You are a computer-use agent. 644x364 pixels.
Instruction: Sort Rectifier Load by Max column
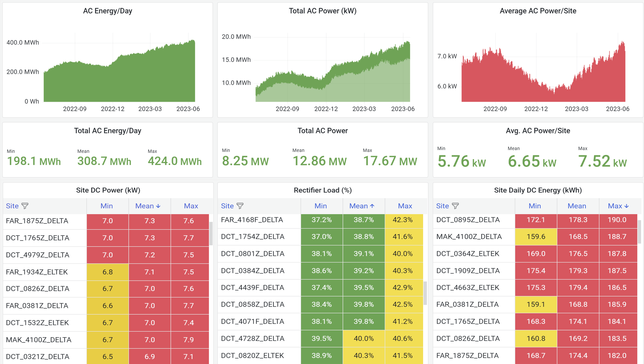(x=405, y=206)
